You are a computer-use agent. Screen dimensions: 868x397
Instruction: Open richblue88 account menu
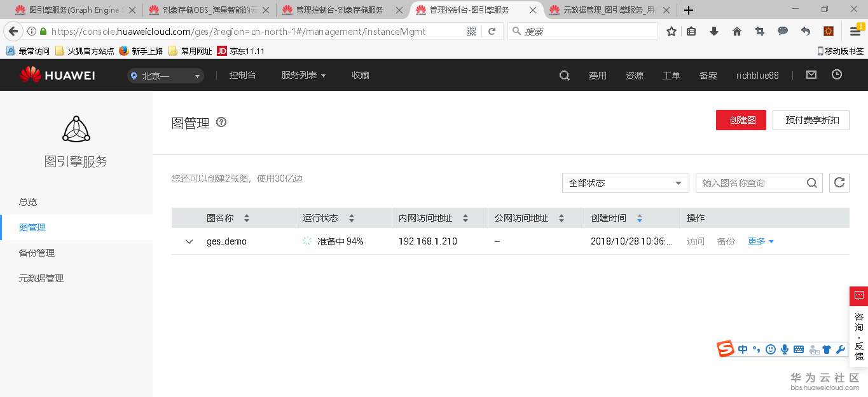pyautogui.click(x=757, y=75)
